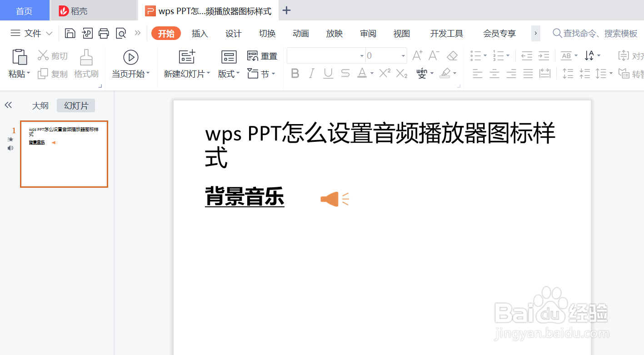The image size is (644, 355).
Task: Switch to the 审阅 tab
Action: click(x=368, y=33)
